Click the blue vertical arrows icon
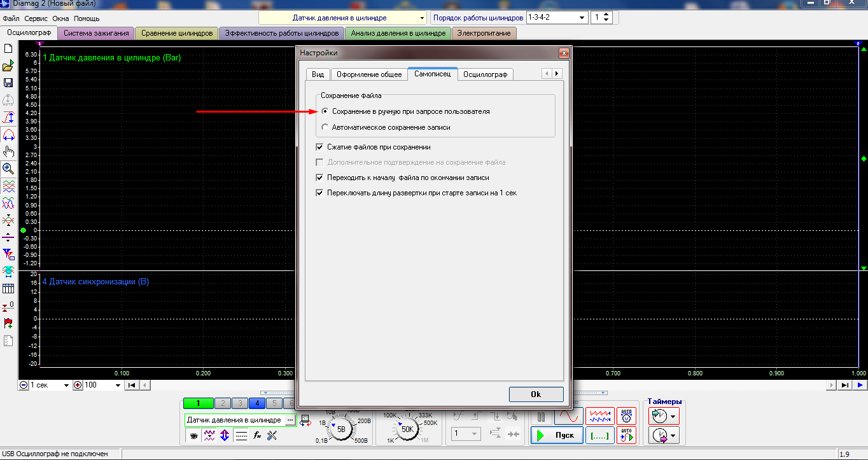This screenshot has width=868, height=460. 225,435
